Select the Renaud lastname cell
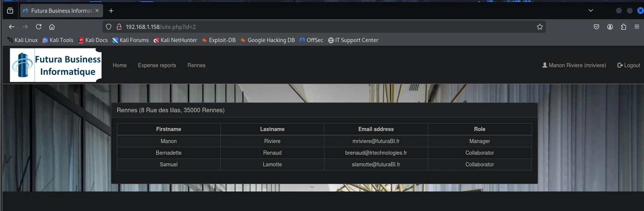The width and height of the screenshot is (644, 211). (x=272, y=153)
